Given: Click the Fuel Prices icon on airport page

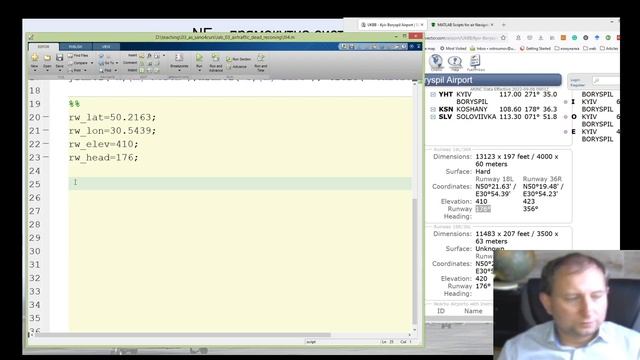Looking at the screenshot, I should (x=475, y=62).
